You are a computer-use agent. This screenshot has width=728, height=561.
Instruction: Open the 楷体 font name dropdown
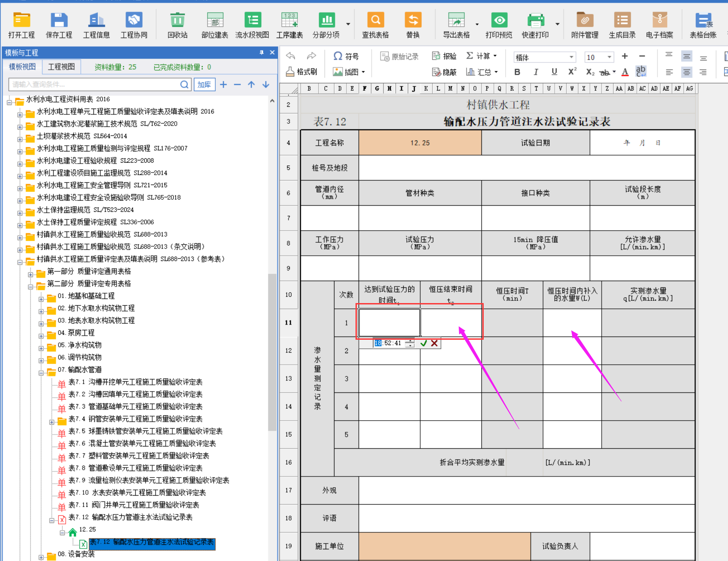(x=571, y=57)
